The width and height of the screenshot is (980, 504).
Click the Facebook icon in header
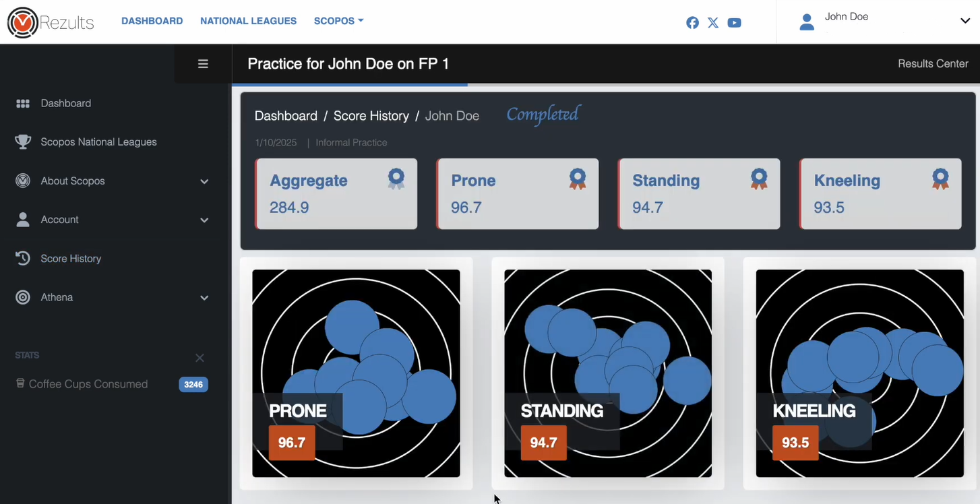pos(692,23)
